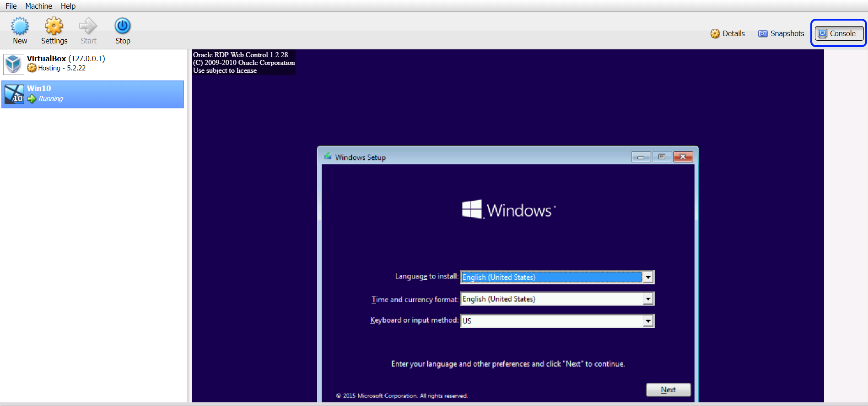Stop the running VM via power icon
This screenshot has height=406, width=868.
pos(123,26)
